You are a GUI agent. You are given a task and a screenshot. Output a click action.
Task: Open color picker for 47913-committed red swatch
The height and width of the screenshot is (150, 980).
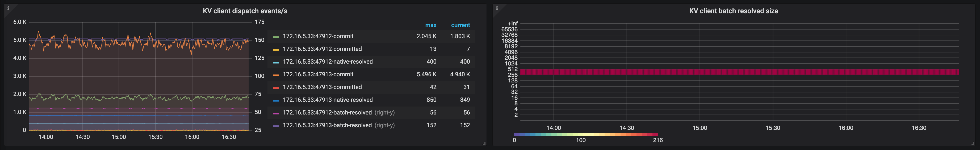coord(276,87)
